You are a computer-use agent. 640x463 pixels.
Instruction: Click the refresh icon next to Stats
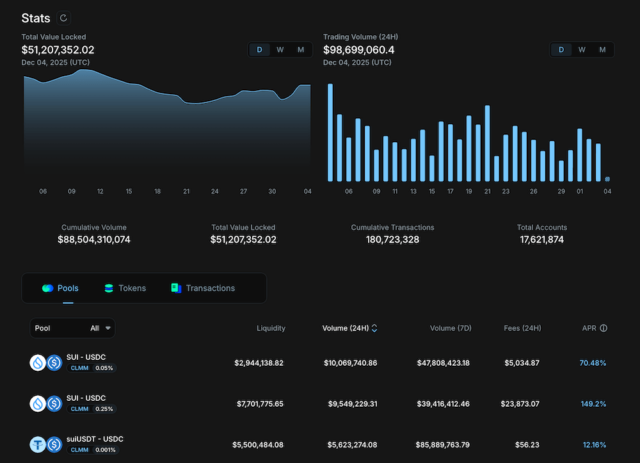click(x=65, y=18)
